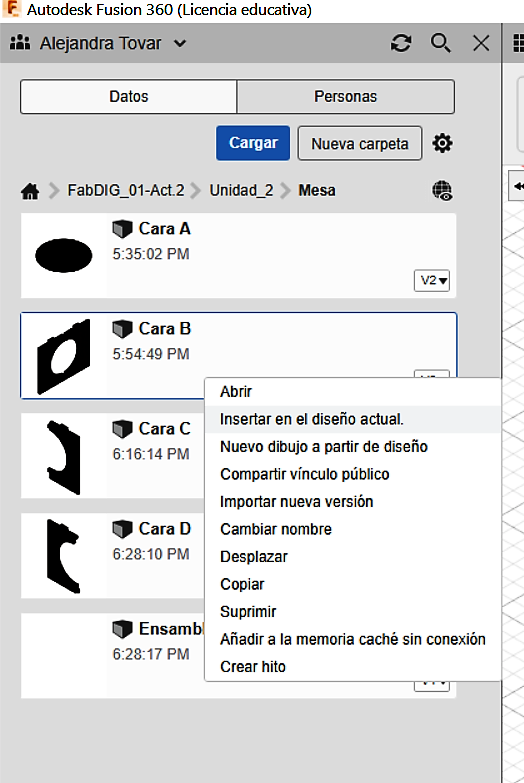Select Abrir in the context menu

(353, 392)
